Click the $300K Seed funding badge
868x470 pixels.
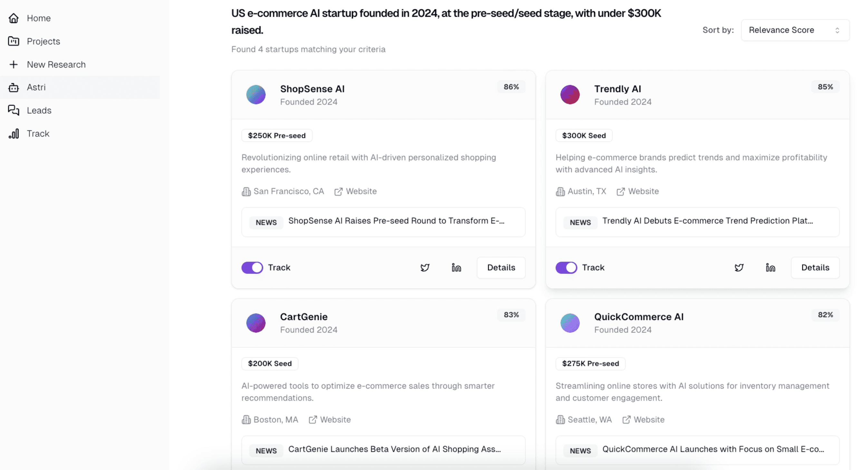pos(584,136)
